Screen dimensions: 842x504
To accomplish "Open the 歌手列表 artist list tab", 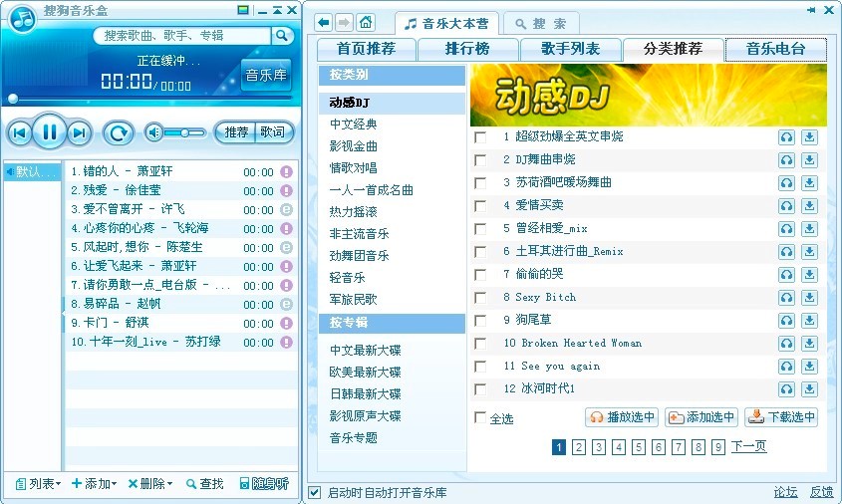I will [x=570, y=49].
